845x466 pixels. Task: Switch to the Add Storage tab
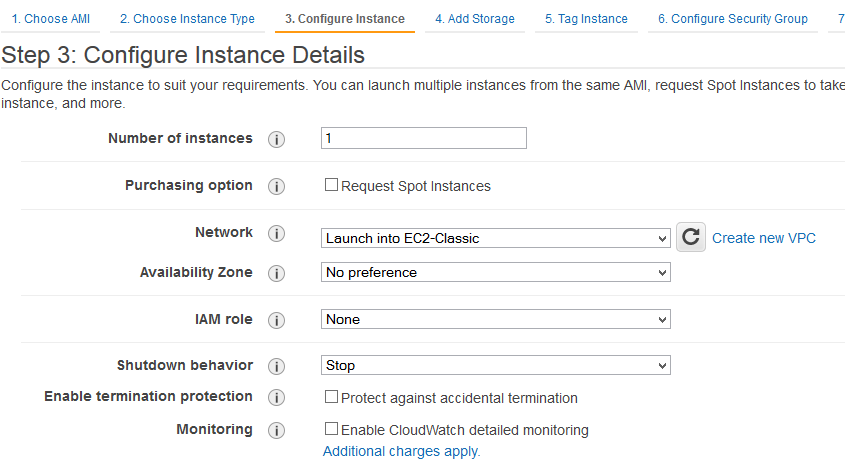pos(475,19)
